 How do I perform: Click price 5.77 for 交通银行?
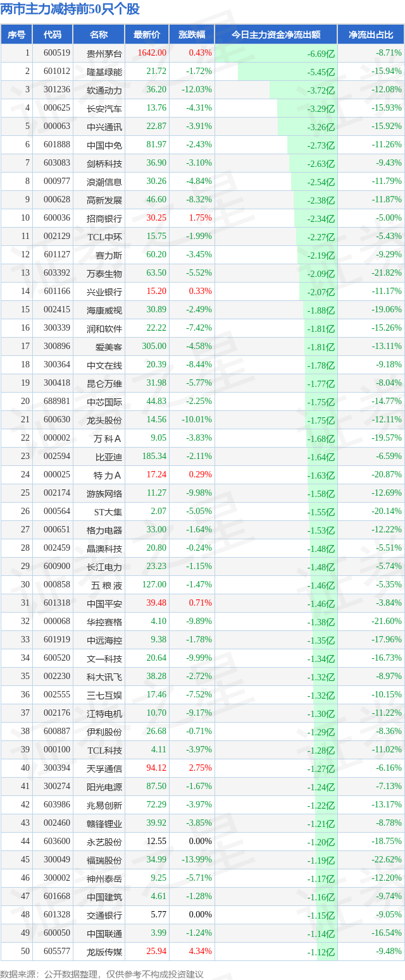pyautogui.click(x=159, y=915)
